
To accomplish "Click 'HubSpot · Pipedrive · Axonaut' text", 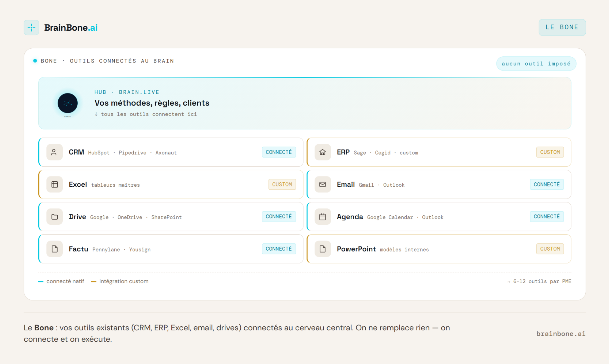I will coord(132,153).
